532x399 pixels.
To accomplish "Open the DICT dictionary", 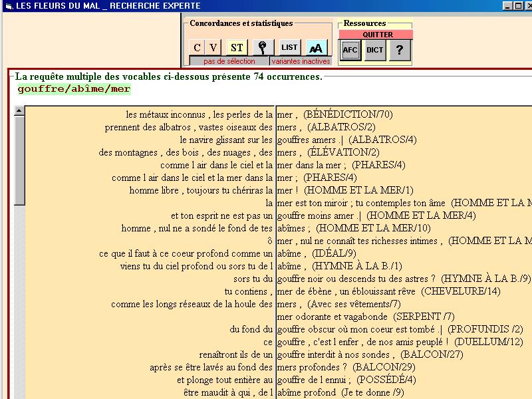I will (375, 50).
